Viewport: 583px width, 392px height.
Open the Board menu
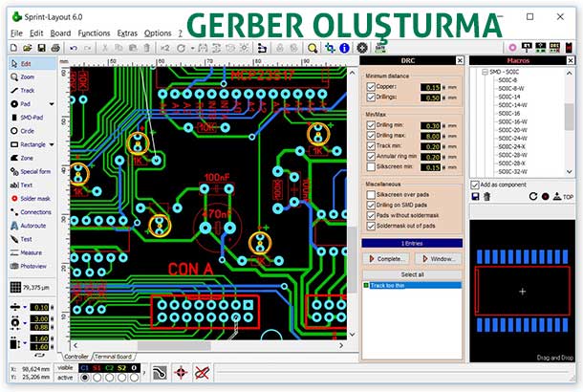click(60, 33)
